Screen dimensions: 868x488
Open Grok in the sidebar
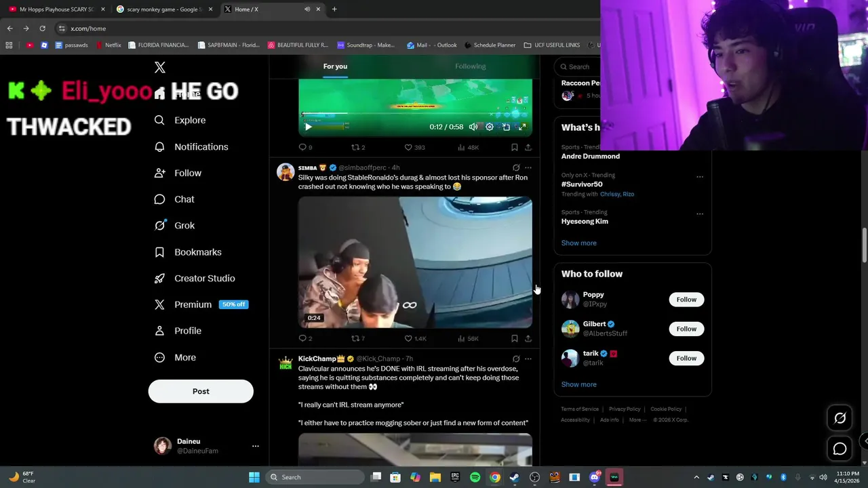click(174, 226)
